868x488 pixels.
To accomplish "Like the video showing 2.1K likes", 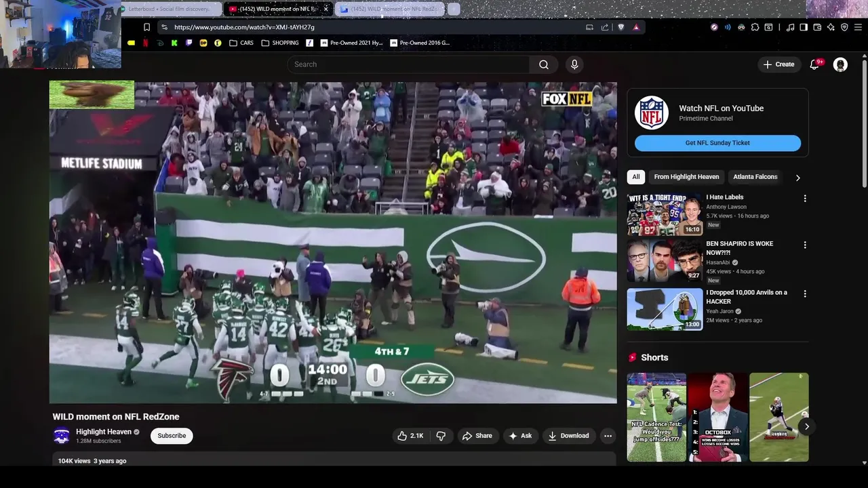I will (x=410, y=436).
